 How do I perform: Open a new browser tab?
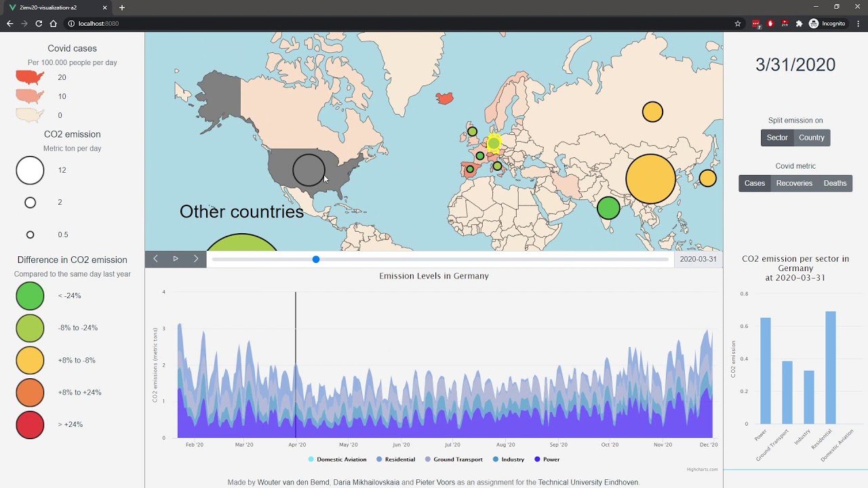(122, 7)
